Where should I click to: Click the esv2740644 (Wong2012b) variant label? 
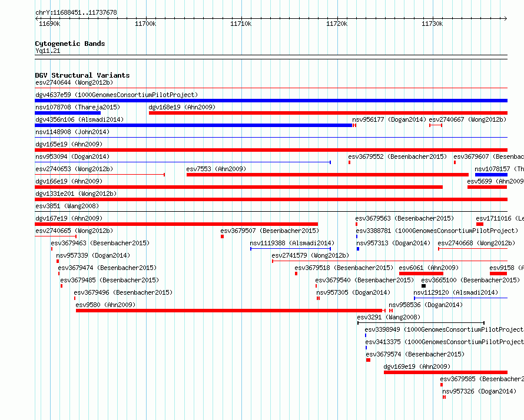click(x=74, y=82)
